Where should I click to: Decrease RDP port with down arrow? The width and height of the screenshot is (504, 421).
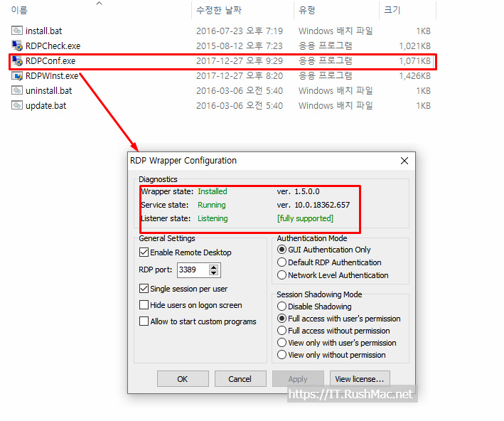coord(213,273)
